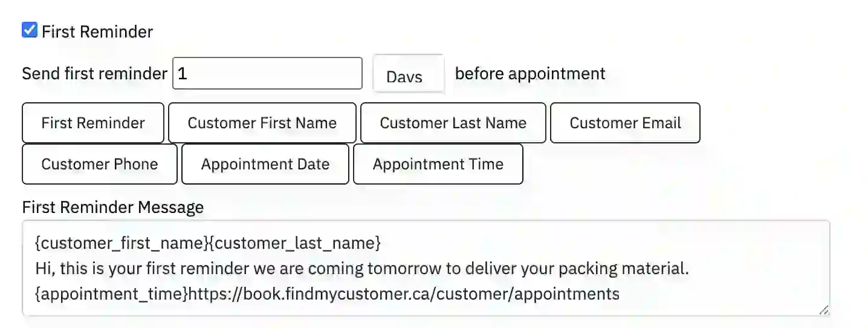The width and height of the screenshot is (868, 328).
Task: Select the Customer Phone button
Action: (x=100, y=164)
